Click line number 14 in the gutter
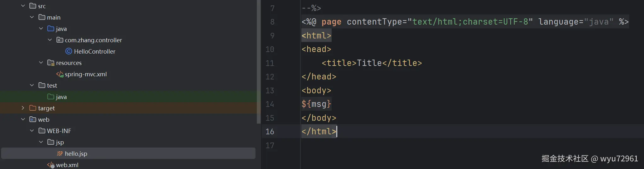Image resolution: width=644 pixels, height=169 pixels. [270, 104]
